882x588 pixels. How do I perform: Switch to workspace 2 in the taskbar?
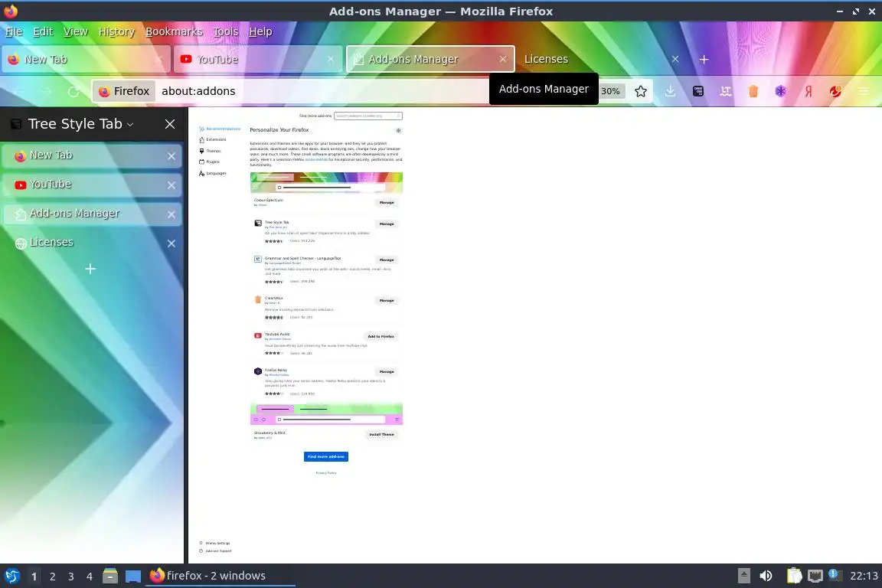click(52, 577)
